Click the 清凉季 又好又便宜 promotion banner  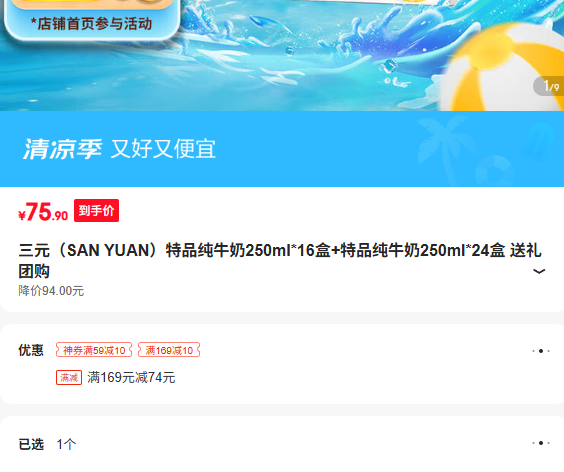click(282, 149)
